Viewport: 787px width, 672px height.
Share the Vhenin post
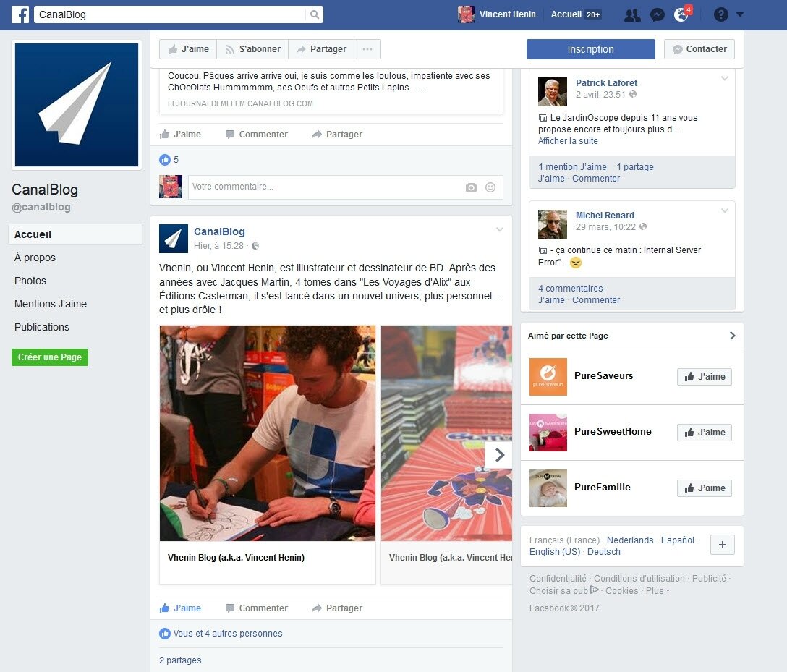pyautogui.click(x=337, y=608)
